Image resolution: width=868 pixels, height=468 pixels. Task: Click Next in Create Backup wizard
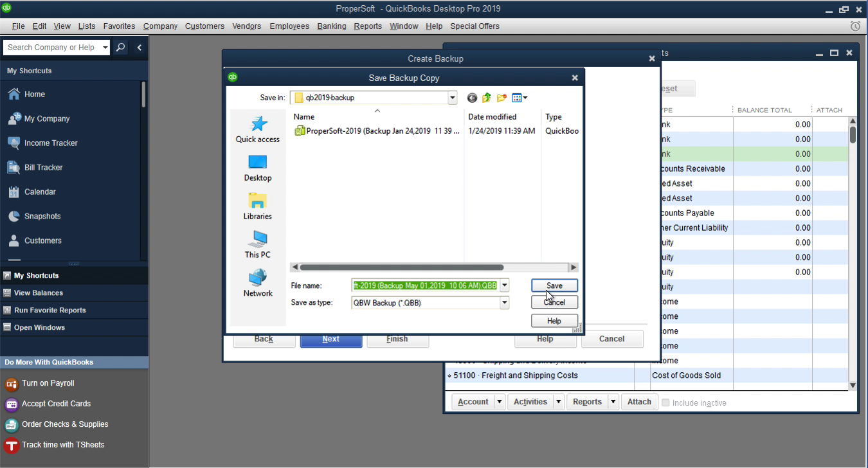331,339
